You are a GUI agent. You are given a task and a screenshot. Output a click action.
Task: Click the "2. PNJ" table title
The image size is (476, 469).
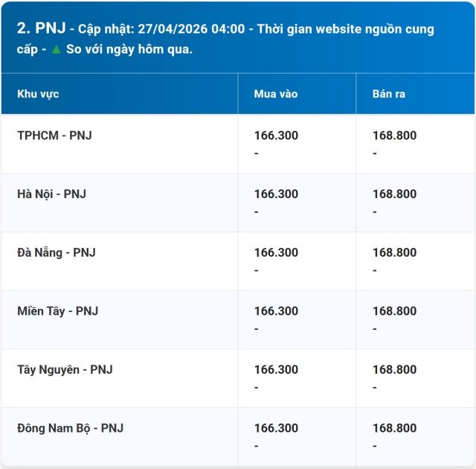coord(40,29)
